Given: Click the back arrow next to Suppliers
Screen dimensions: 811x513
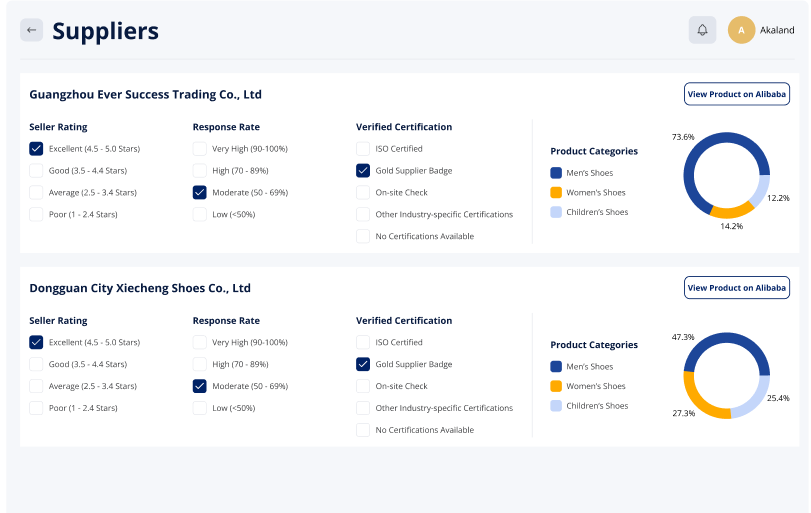Looking at the screenshot, I should pyautogui.click(x=31, y=30).
